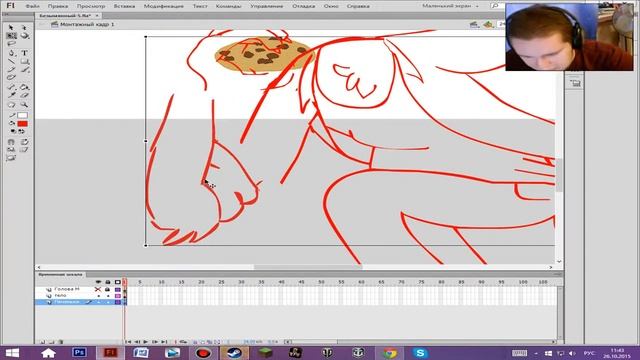Show the hidden Голова layer

(x=98, y=289)
